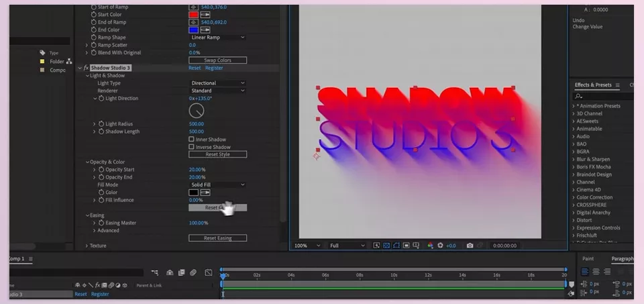Viewport: 644px width, 304px height.
Task: Expand the Color Correction effects category
Action: pos(574,197)
